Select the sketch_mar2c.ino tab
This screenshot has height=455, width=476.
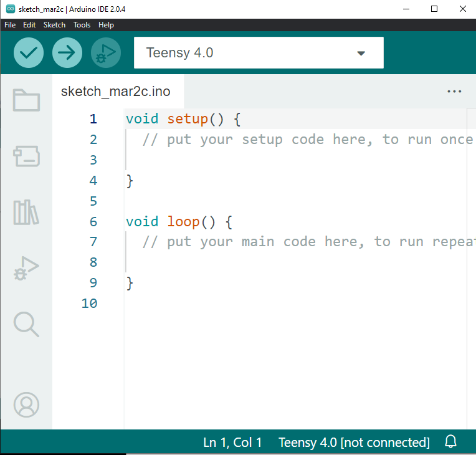pos(115,92)
